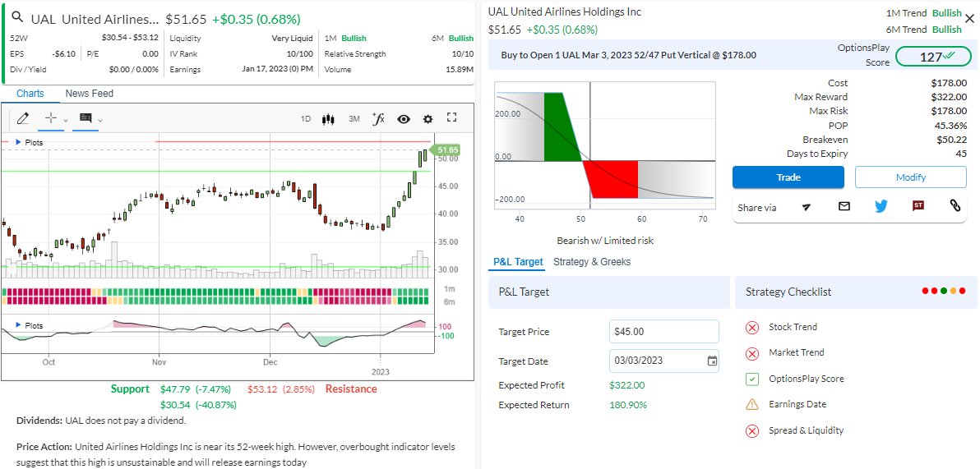Click the blue Trade button
Screen dimensions: 980x469
pos(788,177)
